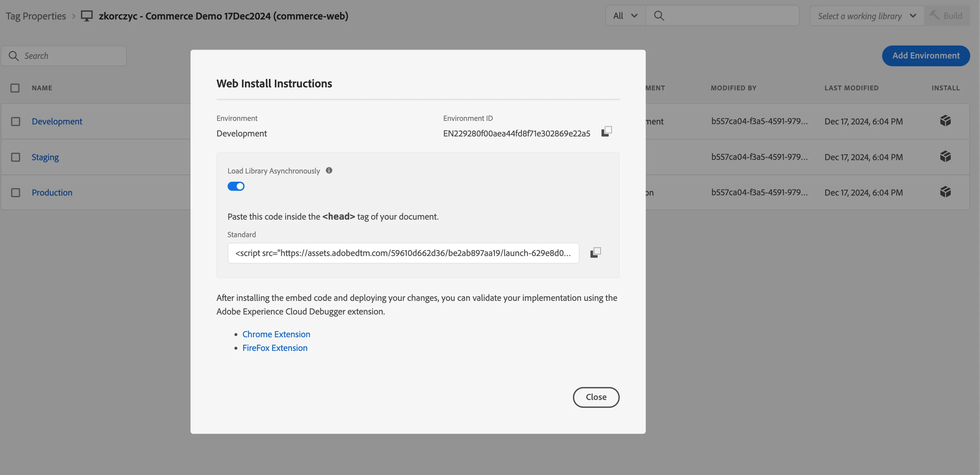Sort by MODIFIED BY column header

733,88
